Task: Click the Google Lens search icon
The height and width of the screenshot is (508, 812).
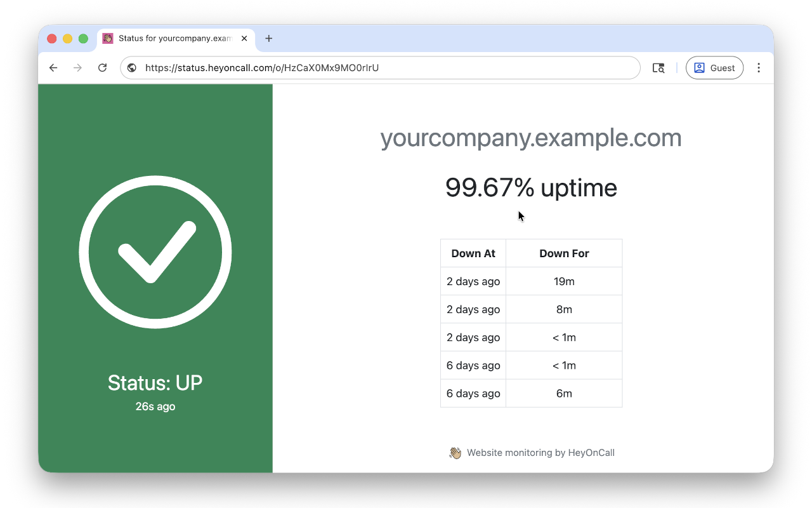Action: pos(658,67)
